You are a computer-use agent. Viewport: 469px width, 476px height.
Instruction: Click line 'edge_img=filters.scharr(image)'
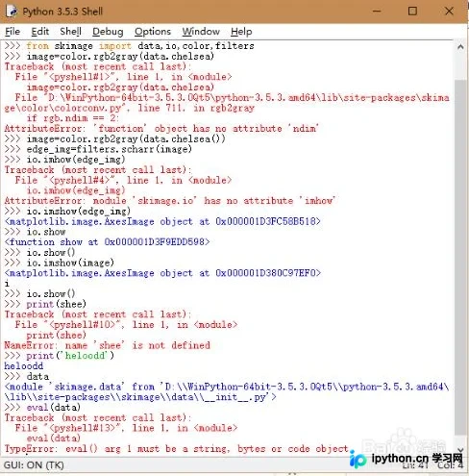(x=98, y=149)
